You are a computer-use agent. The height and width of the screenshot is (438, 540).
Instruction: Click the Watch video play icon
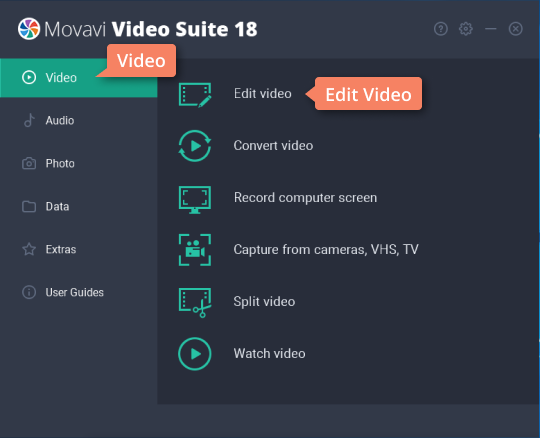click(x=195, y=354)
